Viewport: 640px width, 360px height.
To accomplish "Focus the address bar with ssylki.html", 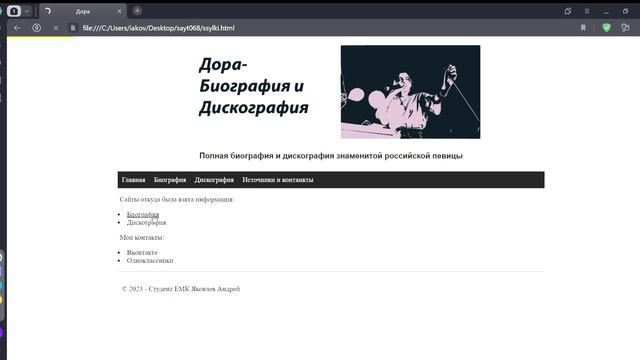I will [x=158, y=28].
